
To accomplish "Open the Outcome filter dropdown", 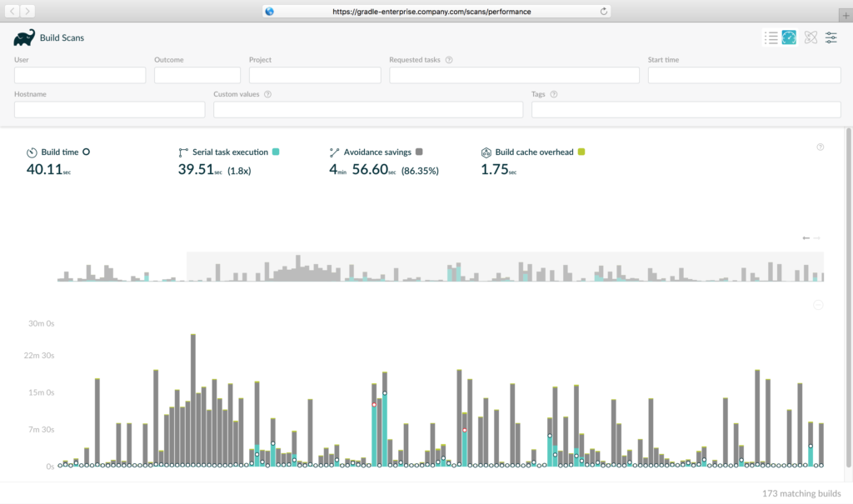I will (197, 74).
